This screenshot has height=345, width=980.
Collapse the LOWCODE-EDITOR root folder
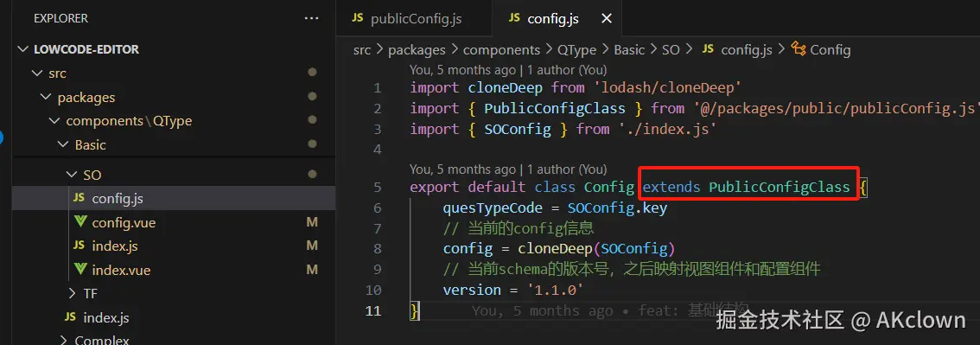[23, 49]
